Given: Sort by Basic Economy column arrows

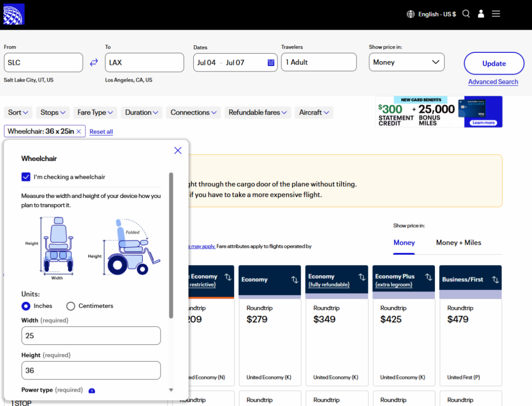Looking at the screenshot, I should 228,277.
